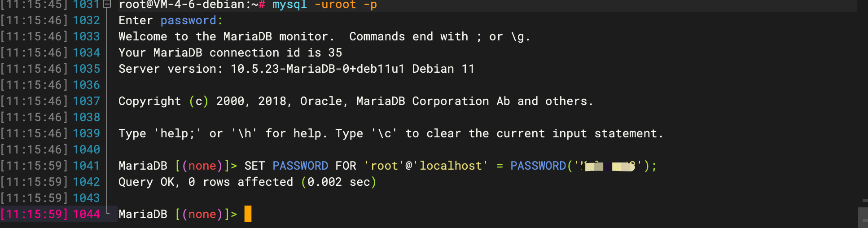868x228 pixels.
Task: Click the blurred password inside PASSWORD()
Action: 609,166
